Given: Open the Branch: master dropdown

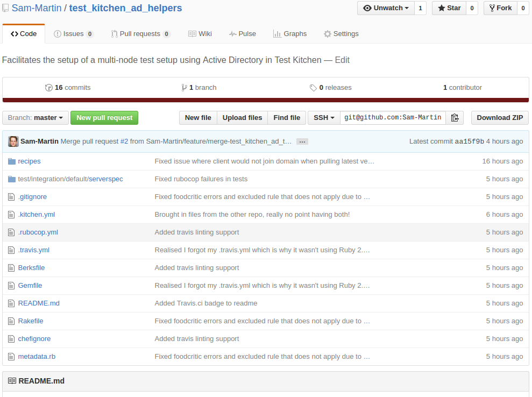Looking at the screenshot, I should coord(36,118).
